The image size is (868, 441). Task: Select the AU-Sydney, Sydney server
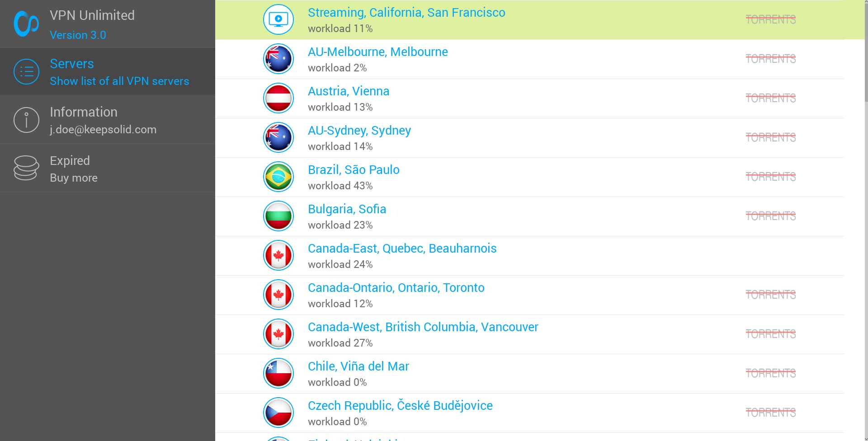coord(359,131)
